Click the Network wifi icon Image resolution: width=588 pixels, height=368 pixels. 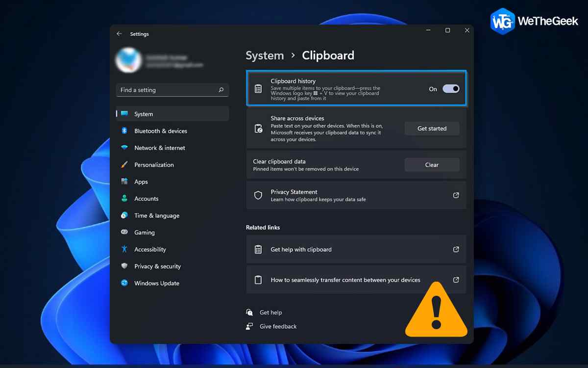coord(124,148)
